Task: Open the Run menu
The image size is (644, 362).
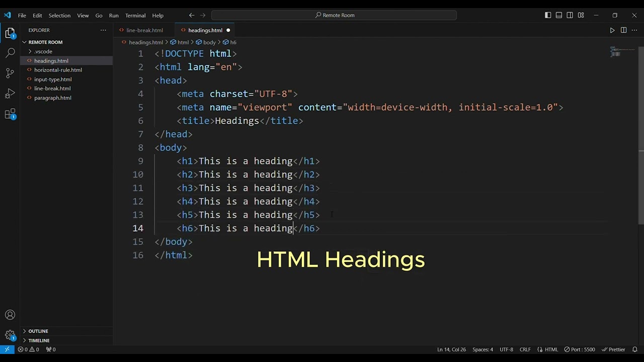Action: point(114,15)
